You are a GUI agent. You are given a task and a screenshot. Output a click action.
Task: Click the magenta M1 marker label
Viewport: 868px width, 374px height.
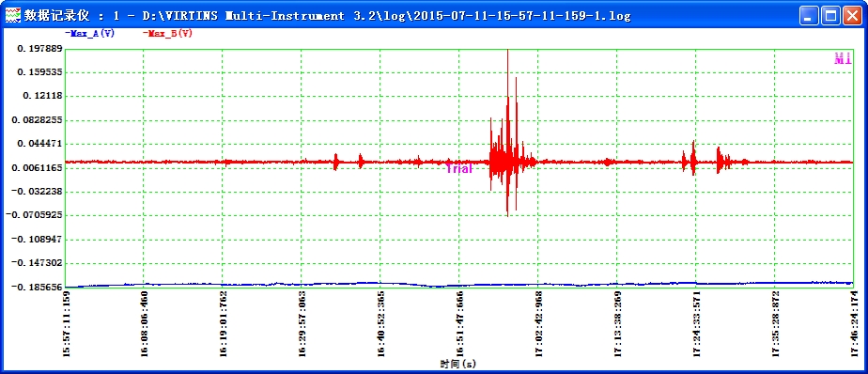[843, 59]
